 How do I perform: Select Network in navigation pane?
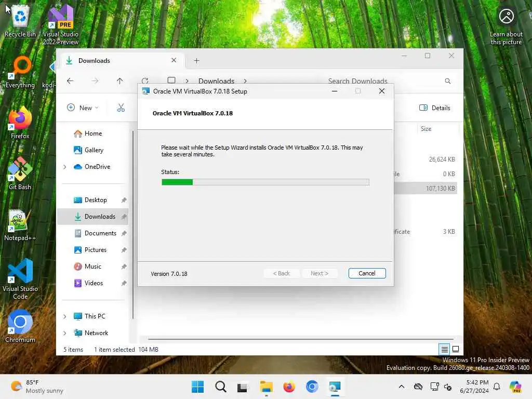coord(96,333)
